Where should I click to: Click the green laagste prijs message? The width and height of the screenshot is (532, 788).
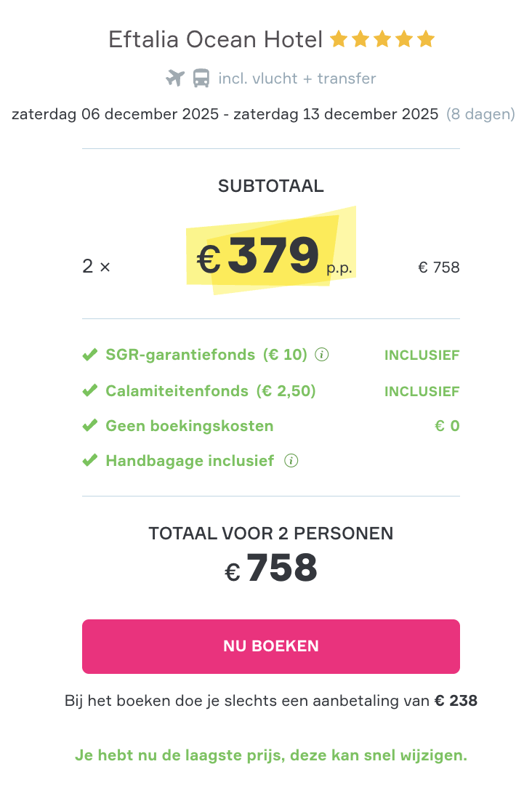pyautogui.click(x=270, y=755)
